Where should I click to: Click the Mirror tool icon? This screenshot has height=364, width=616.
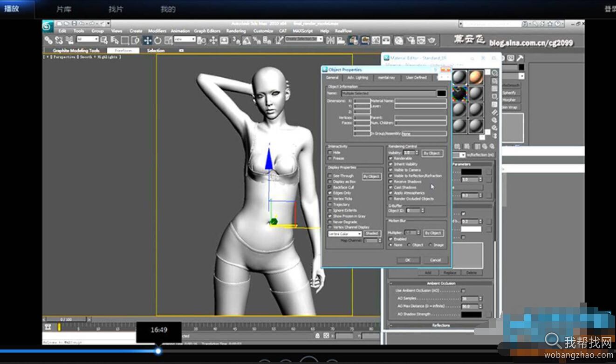click(330, 40)
